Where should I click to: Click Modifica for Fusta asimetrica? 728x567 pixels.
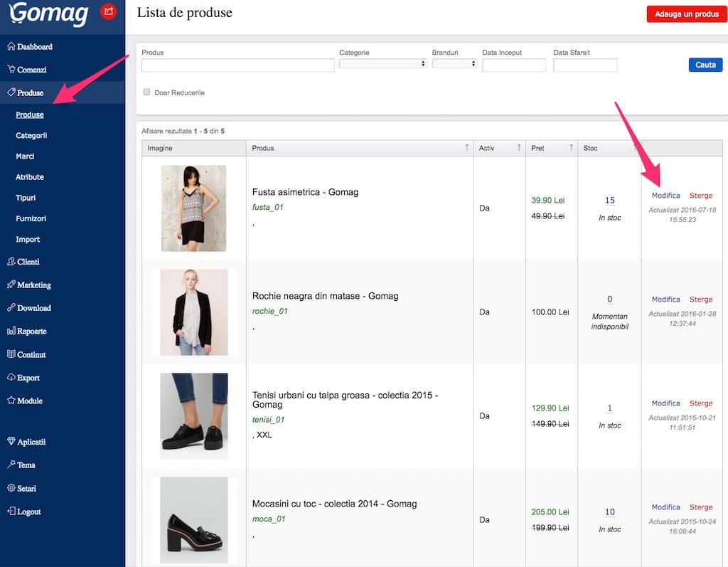click(665, 196)
